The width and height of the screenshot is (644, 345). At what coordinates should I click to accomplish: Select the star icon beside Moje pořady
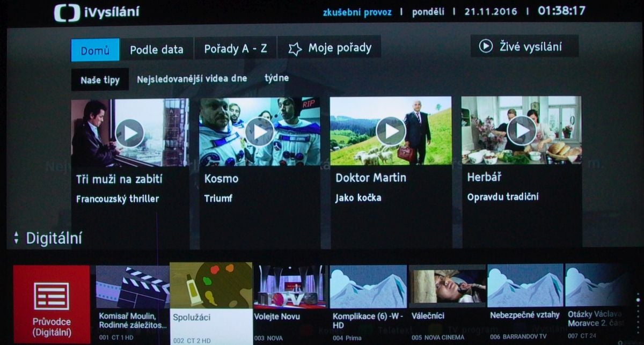click(x=294, y=47)
